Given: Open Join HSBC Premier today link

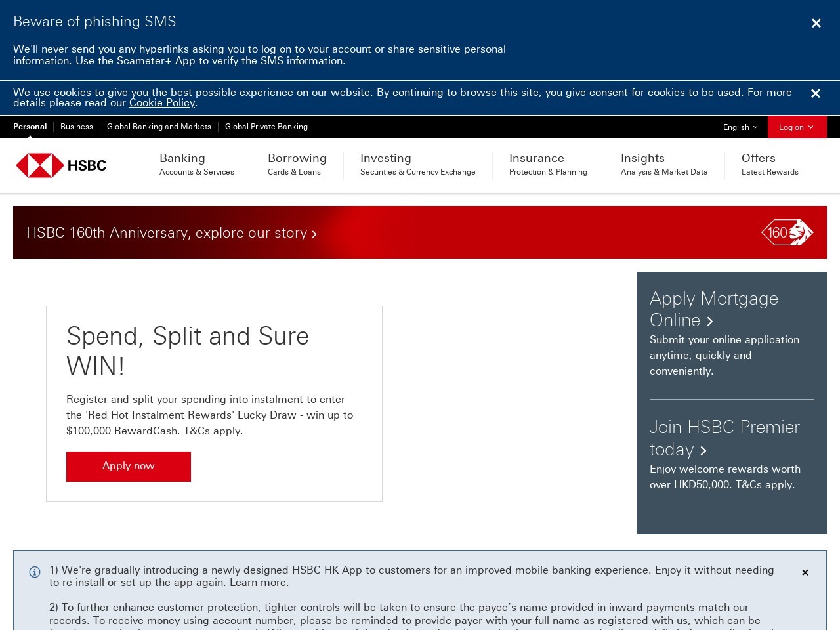Looking at the screenshot, I should pos(724,438).
